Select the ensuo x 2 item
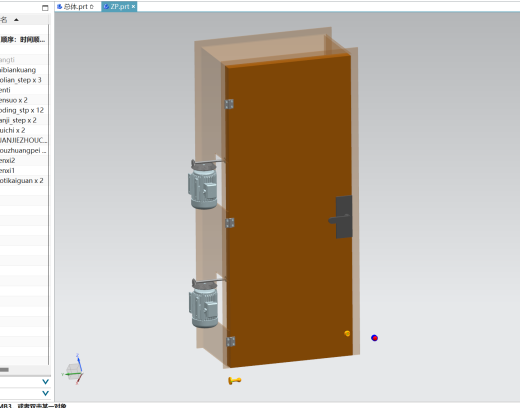The image size is (520, 408). click(24, 100)
